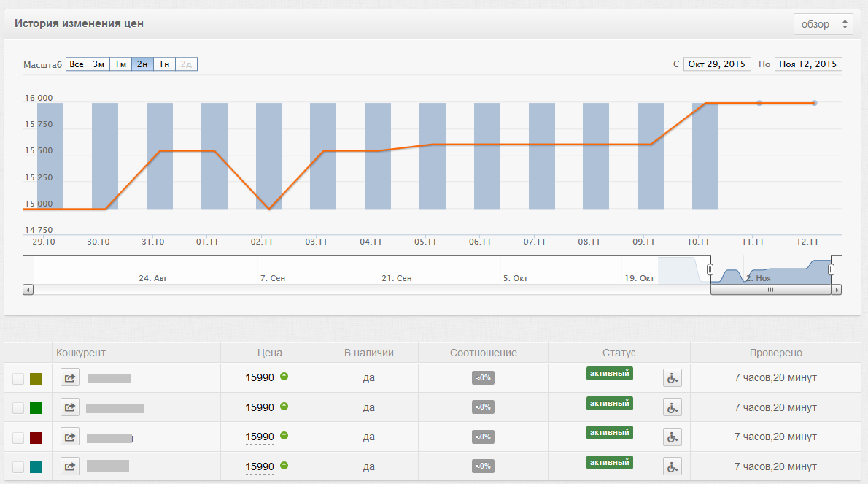Image resolution: width=868 pixels, height=484 pixels.
Task: Click the navigator scrollbar thumb
Action: 770,290
